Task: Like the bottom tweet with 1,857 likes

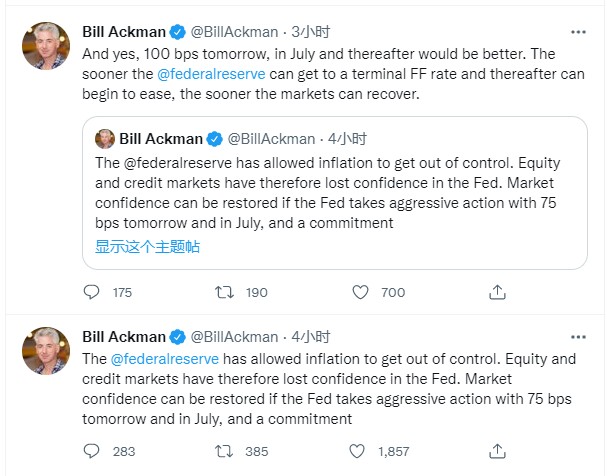Action: pos(364,451)
